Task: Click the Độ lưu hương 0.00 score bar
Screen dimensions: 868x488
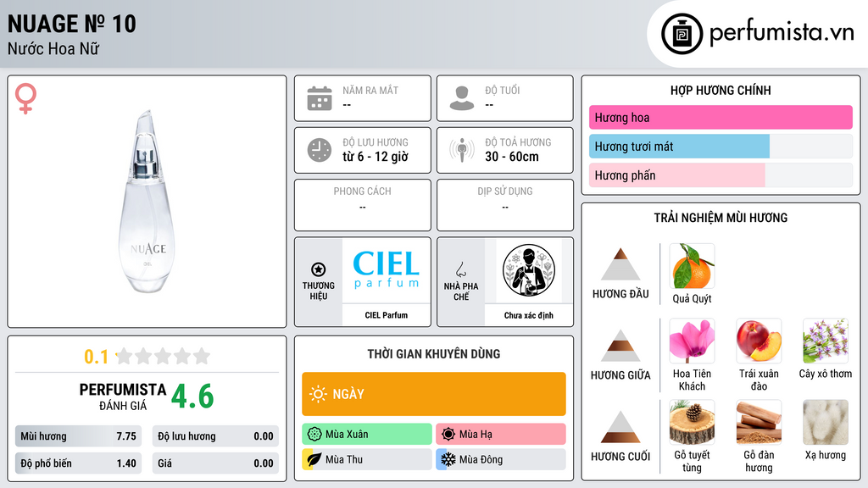Action: [x=215, y=436]
